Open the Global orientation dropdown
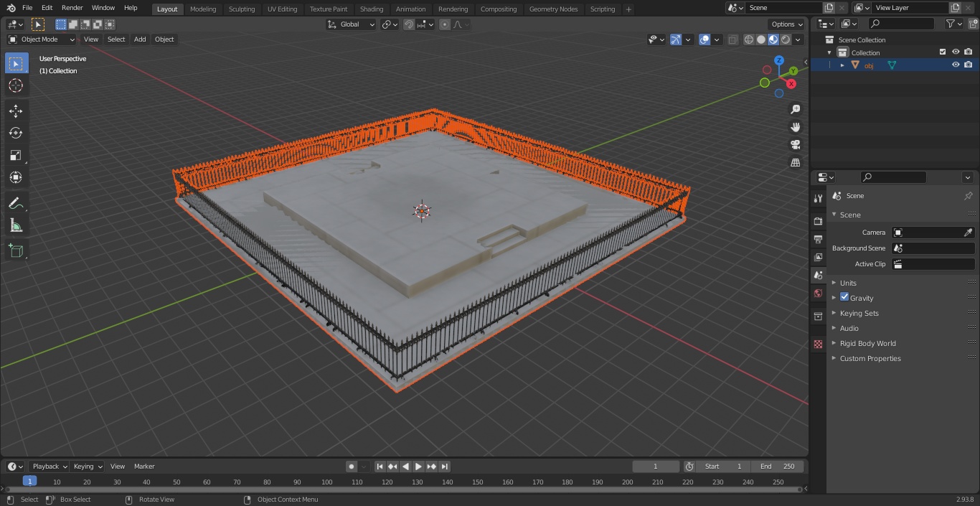This screenshot has width=980, height=506. click(x=352, y=24)
